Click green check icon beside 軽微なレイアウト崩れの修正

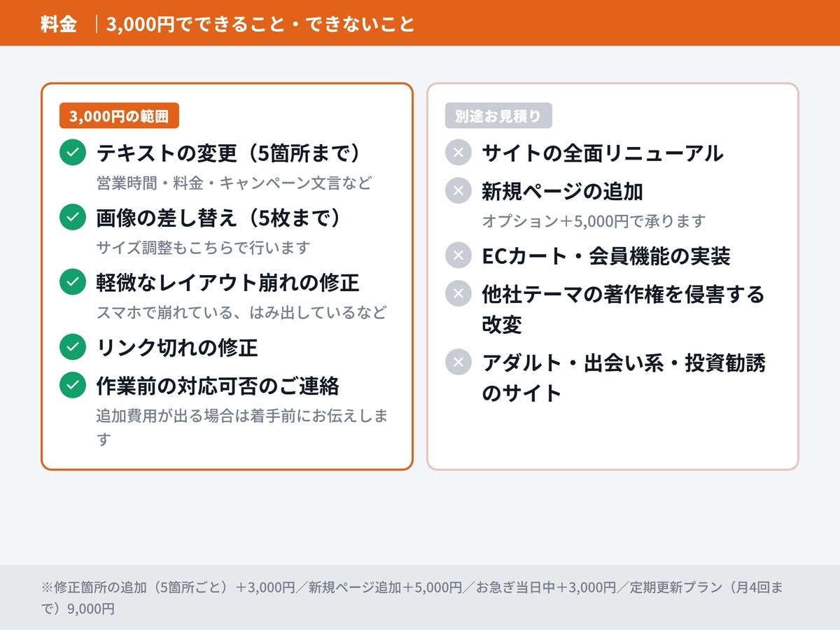tap(73, 282)
